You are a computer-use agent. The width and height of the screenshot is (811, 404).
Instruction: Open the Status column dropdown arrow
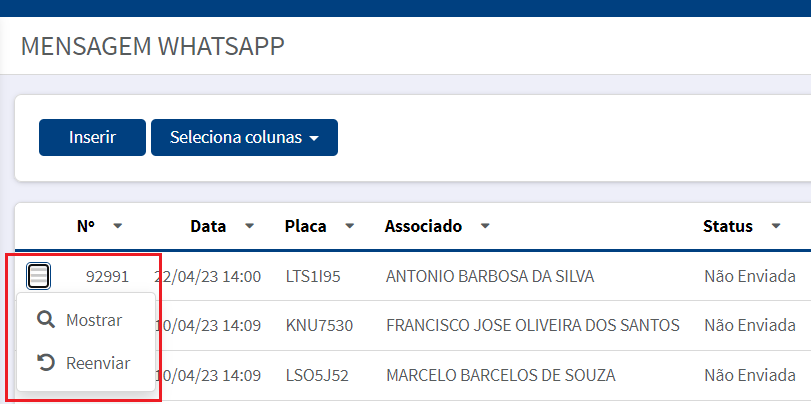coord(776,226)
